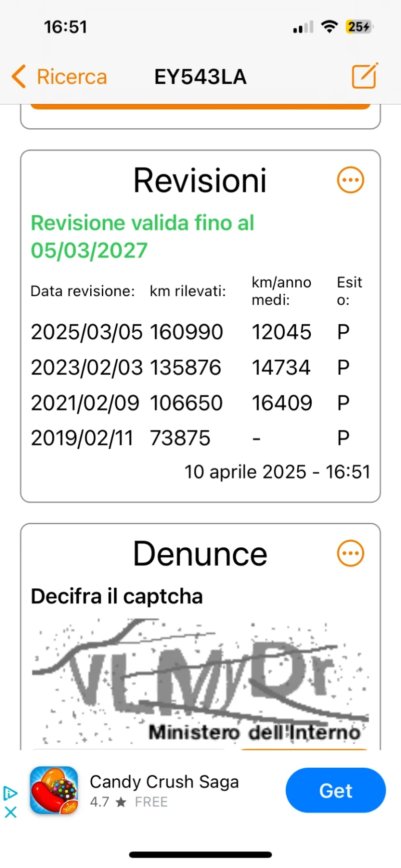The image size is (401, 868).
Task: Close the ad with X icon
Action: point(11,812)
